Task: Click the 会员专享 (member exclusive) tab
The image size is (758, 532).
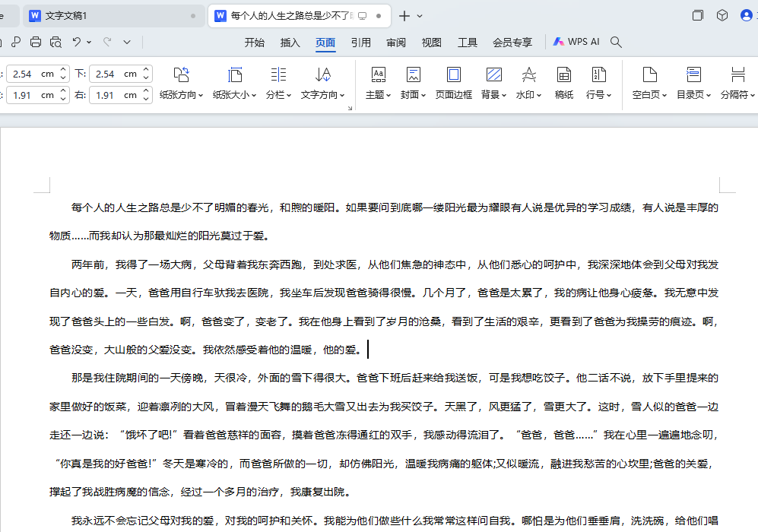Action: click(512, 43)
